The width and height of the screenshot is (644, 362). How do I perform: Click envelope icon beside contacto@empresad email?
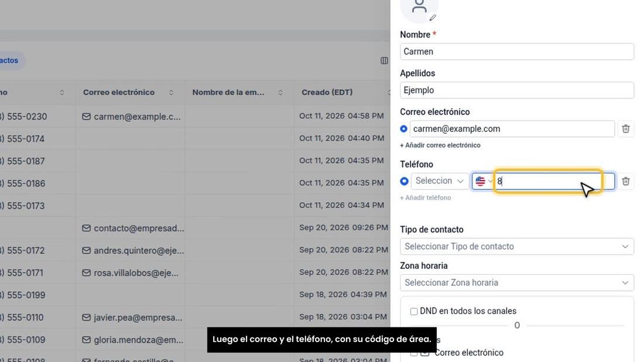point(86,228)
